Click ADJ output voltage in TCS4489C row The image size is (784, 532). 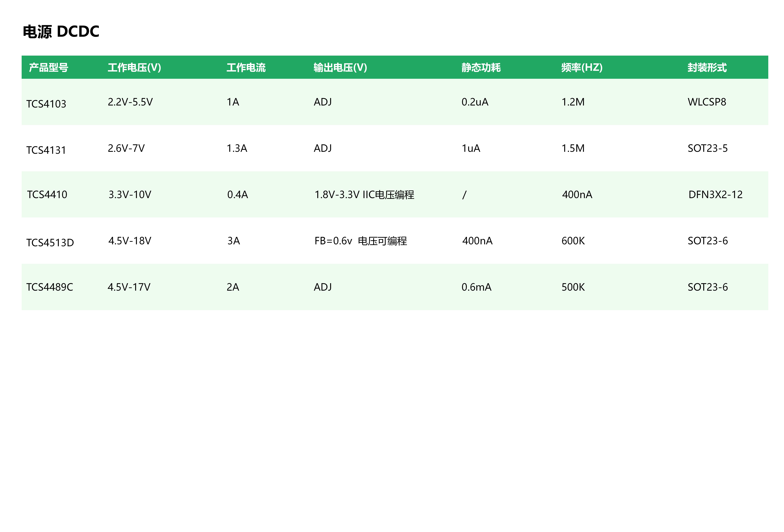click(323, 287)
